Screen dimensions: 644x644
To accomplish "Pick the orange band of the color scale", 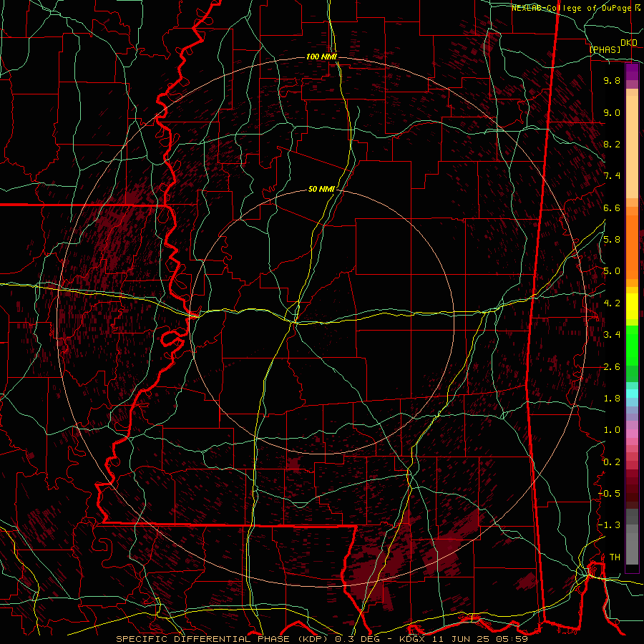I will click(632, 248).
